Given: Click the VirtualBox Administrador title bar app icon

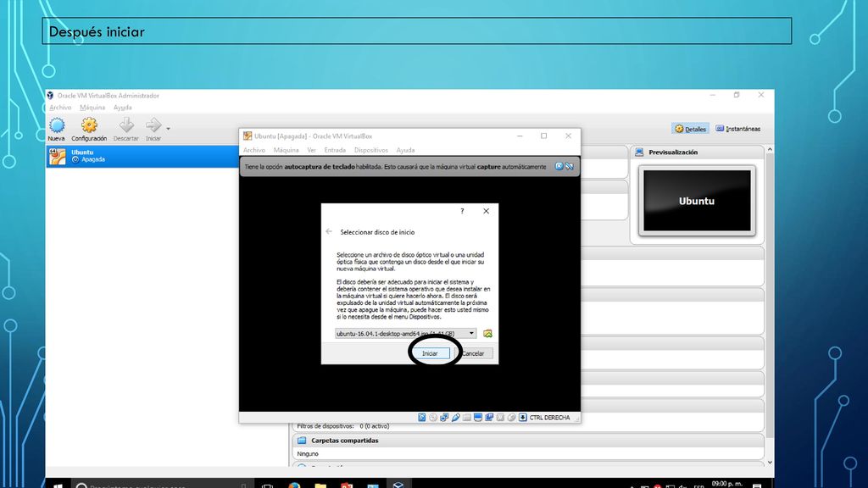Looking at the screenshot, I should [50, 95].
